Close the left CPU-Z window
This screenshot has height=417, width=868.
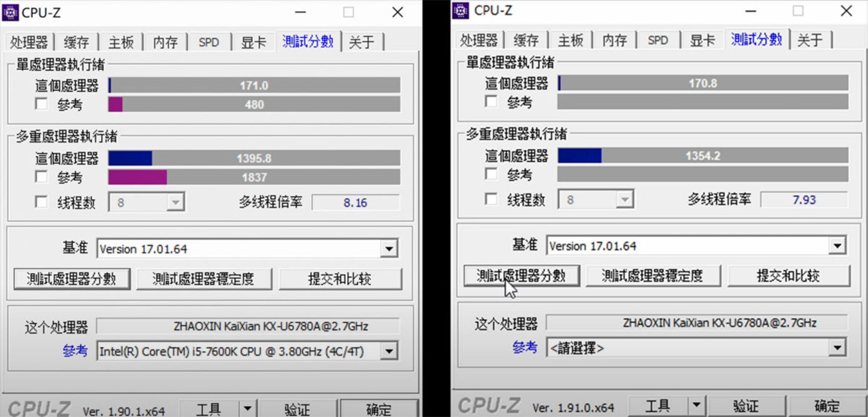point(397,12)
